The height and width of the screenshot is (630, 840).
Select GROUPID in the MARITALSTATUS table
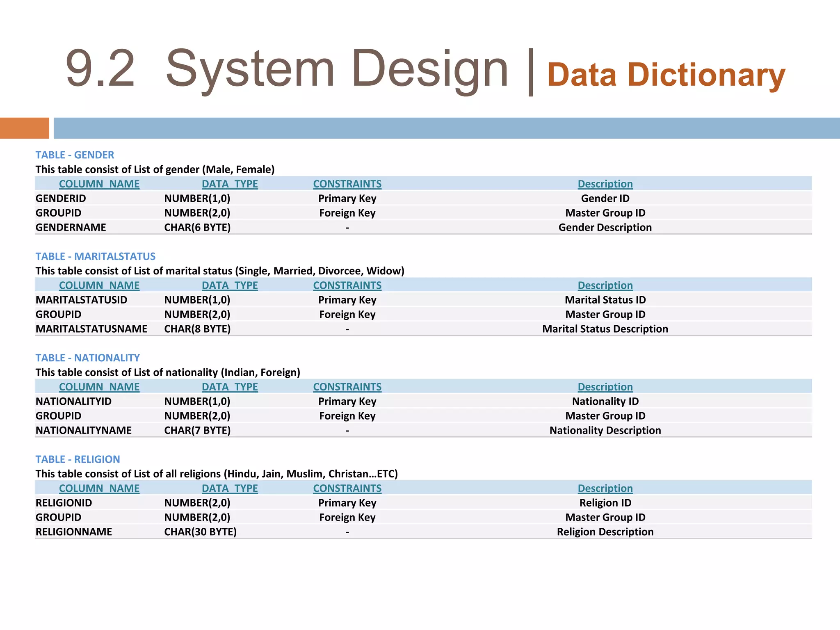click(x=58, y=315)
